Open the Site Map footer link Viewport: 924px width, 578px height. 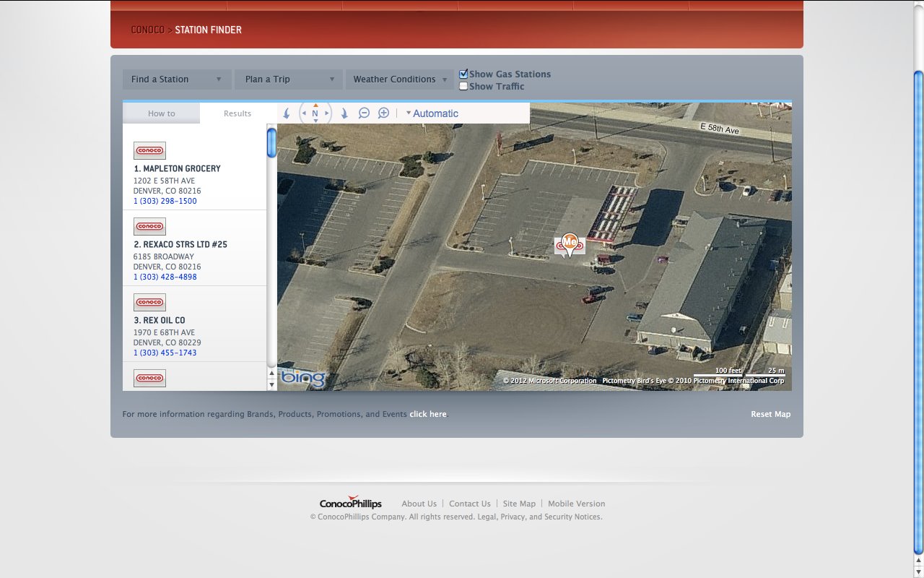point(519,504)
